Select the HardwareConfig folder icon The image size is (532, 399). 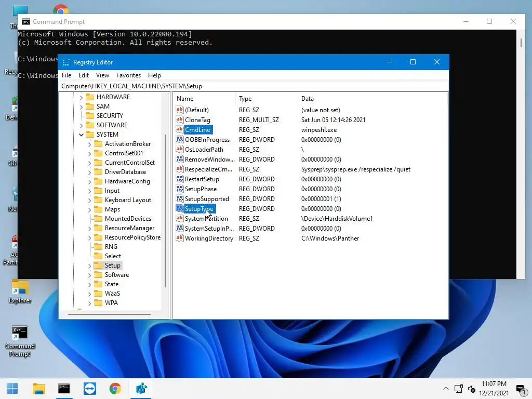[98, 181]
